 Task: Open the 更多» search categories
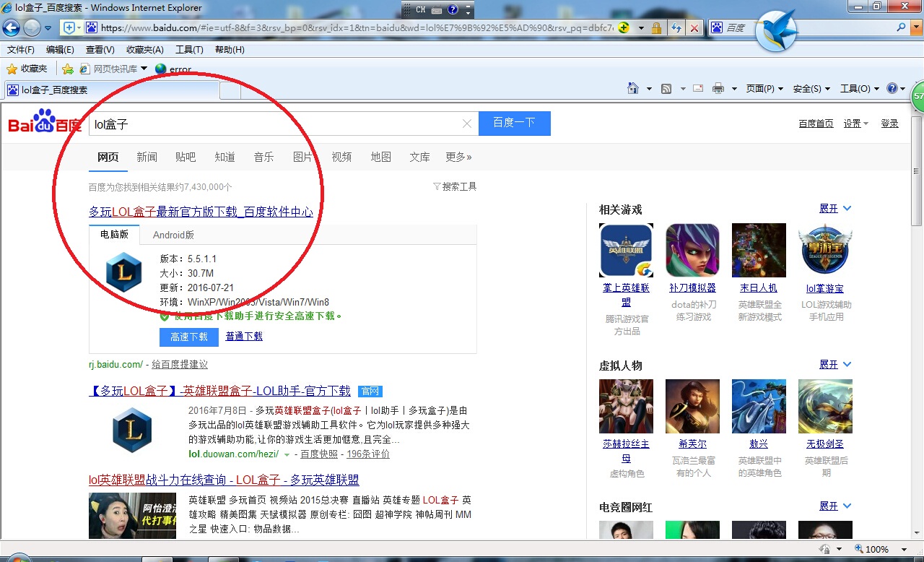(458, 157)
